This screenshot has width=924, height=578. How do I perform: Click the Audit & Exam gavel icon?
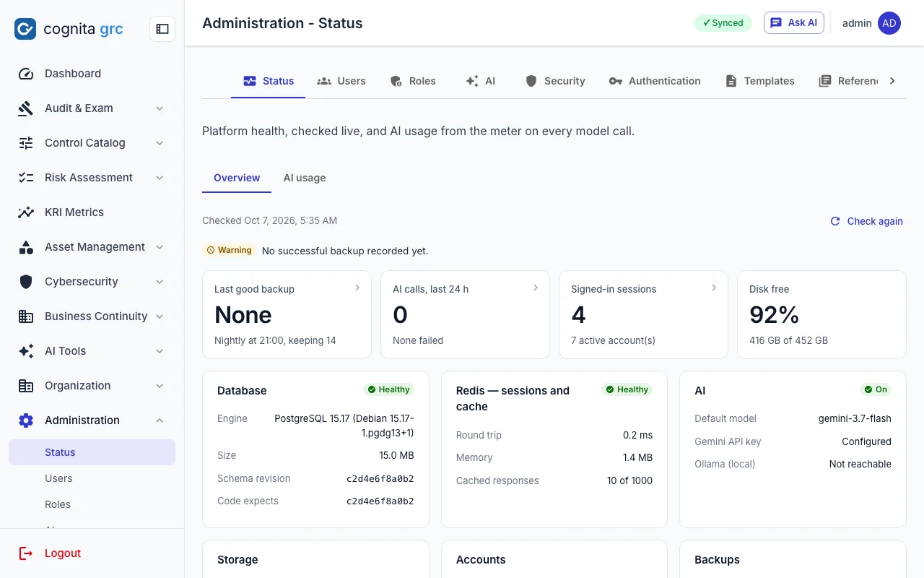[26, 108]
